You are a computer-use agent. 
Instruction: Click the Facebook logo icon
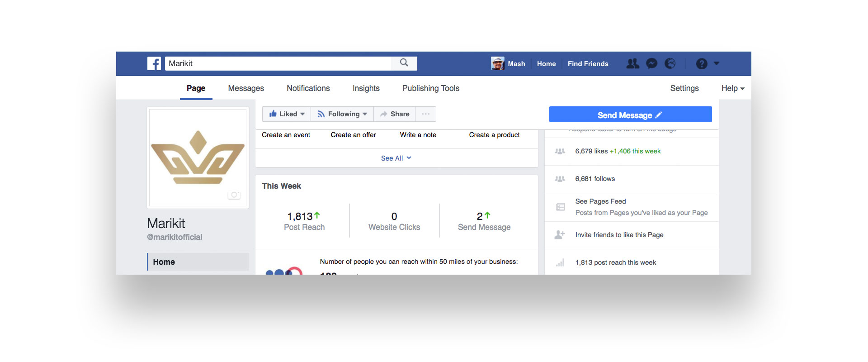tap(154, 63)
